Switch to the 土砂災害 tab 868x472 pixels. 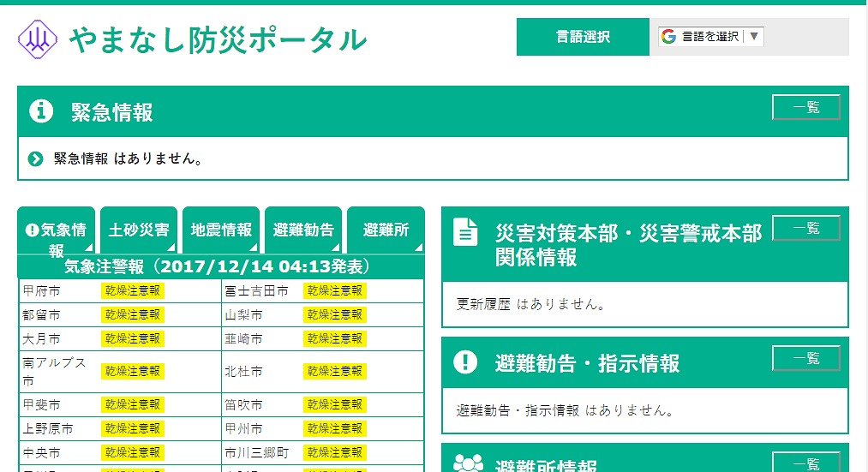pyautogui.click(x=139, y=230)
